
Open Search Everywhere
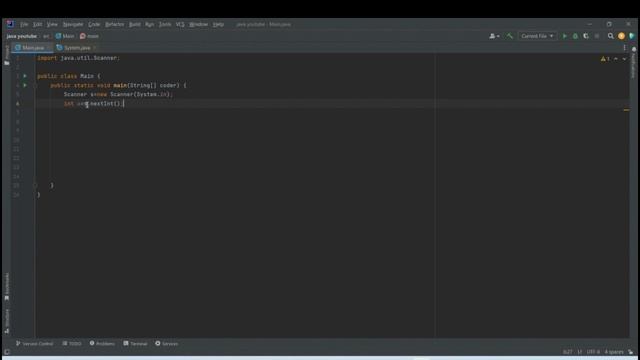pyautogui.click(x=611, y=36)
